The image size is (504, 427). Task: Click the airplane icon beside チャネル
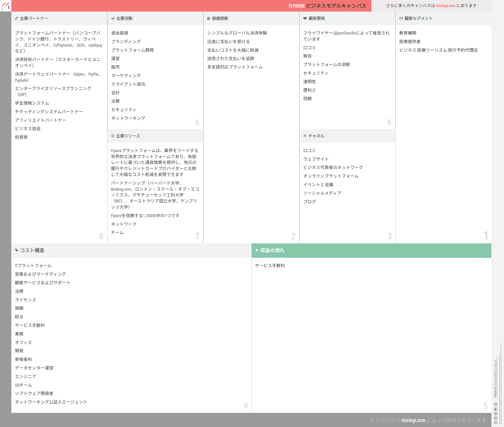coord(305,136)
